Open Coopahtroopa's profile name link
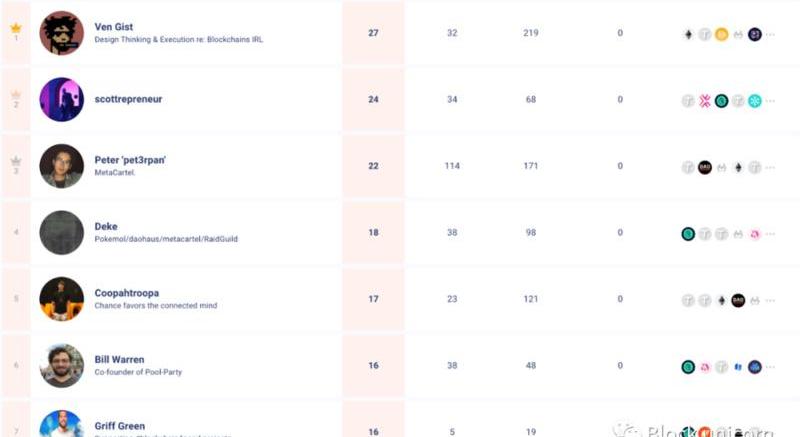800x437 pixels. tap(127, 293)
